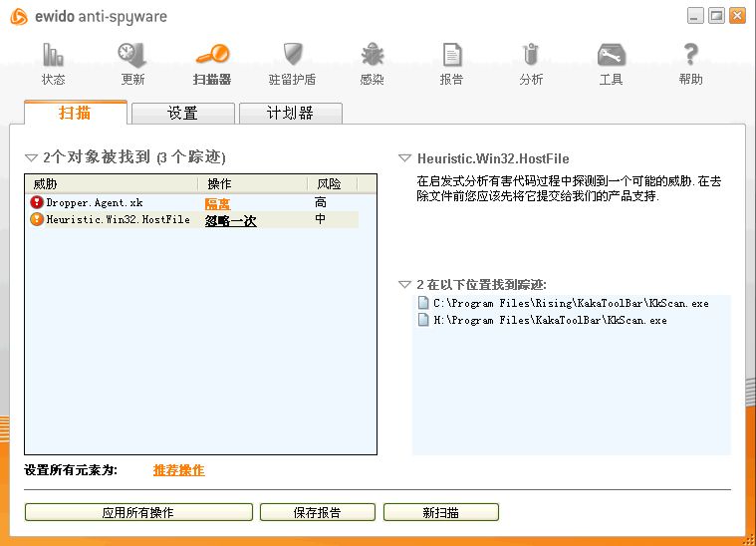Switch to the 计划器 tab
The width and height of the screenshot is (756, 546).
coord(290,114)
